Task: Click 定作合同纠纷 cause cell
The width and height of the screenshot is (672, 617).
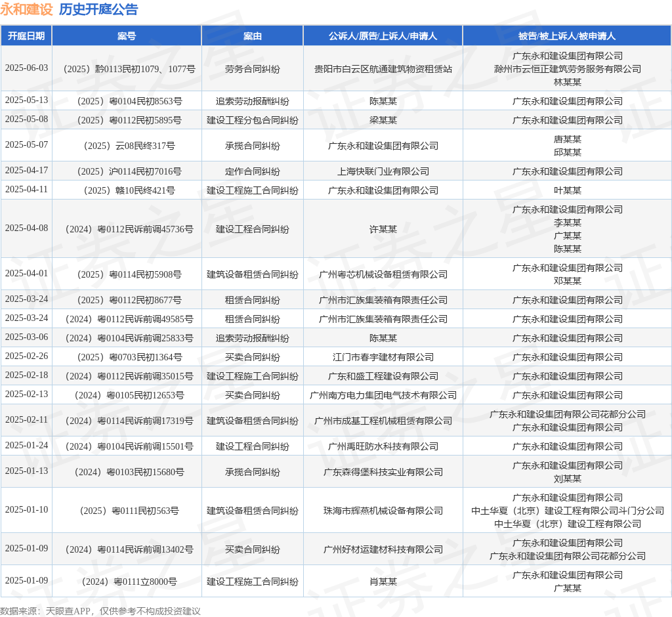Action: (x=253, y=171)
